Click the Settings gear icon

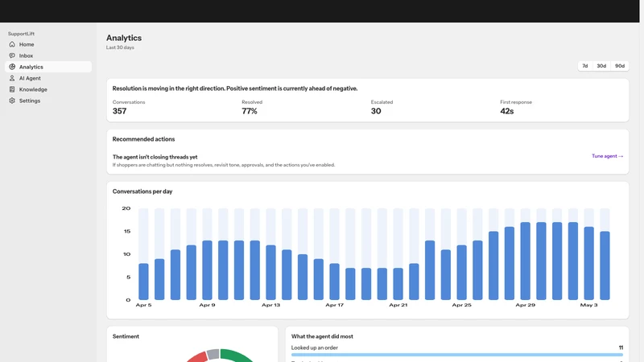(x=12, y=101)
